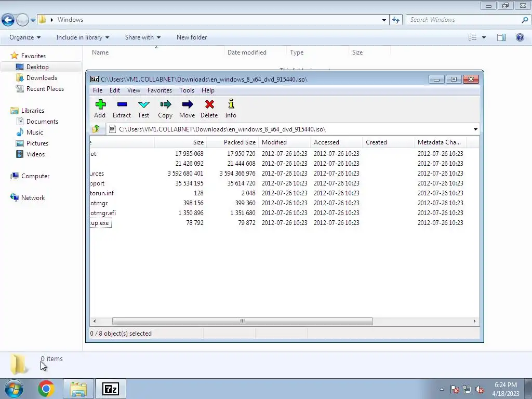Click the magnifier in Search Windows box

(x=525, y=20)
